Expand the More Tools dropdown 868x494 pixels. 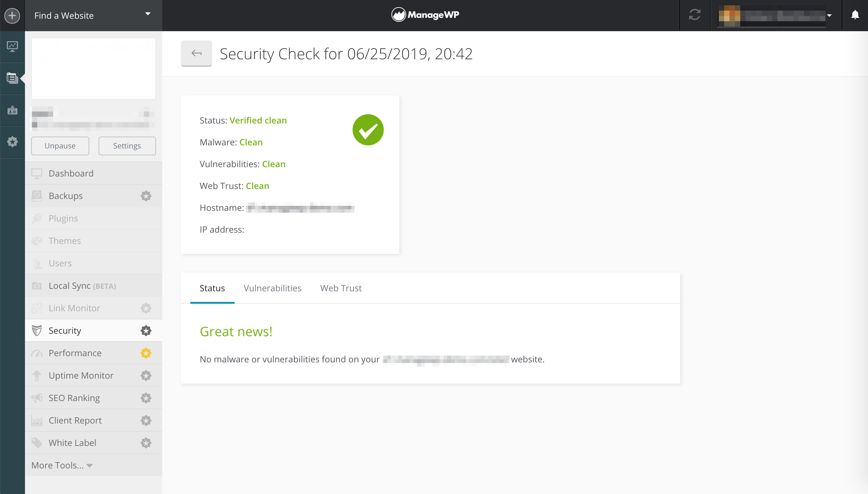point(61,465)
